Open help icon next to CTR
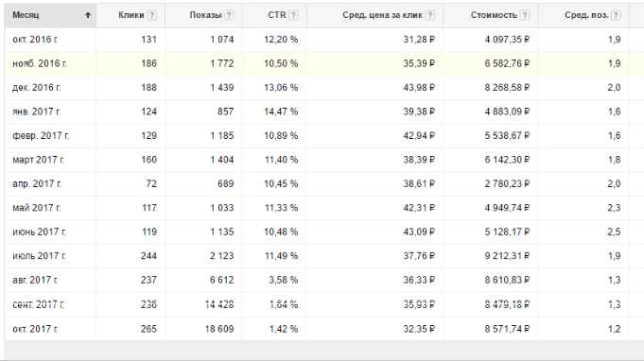Image resolution: width=644 pixels, height=361 pixels. pos(293,15)
